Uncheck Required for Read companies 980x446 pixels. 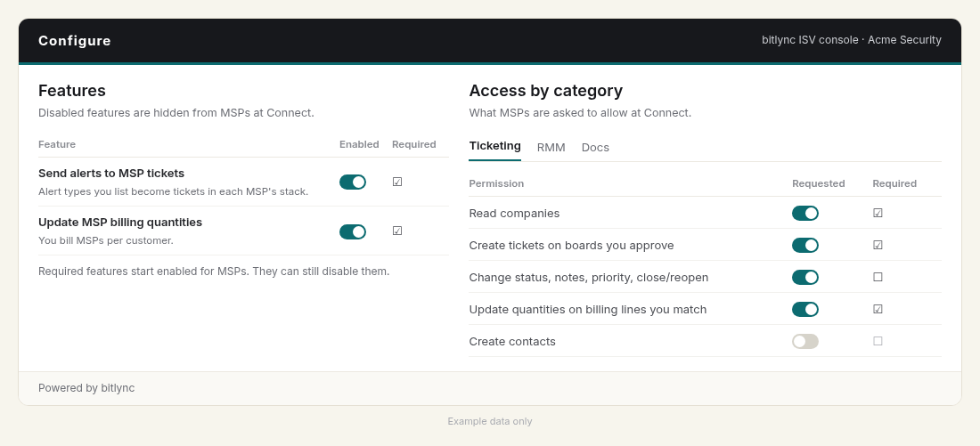pyautogui.click(x=878, y=213)
